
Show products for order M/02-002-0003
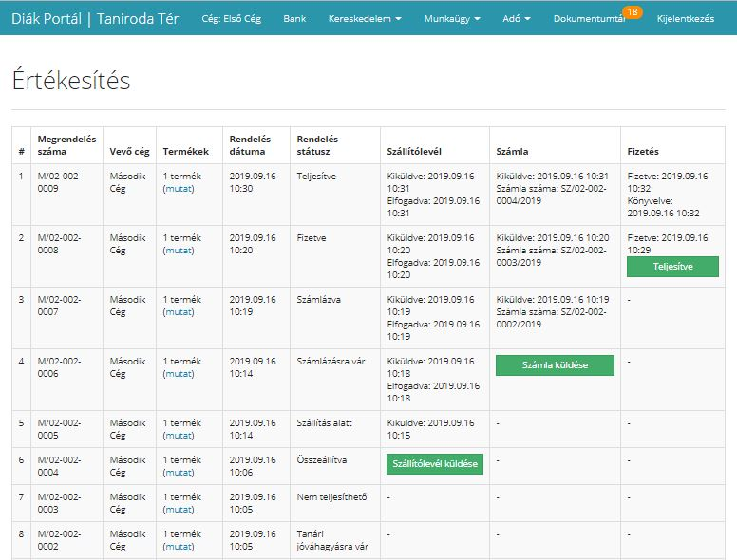[x=179, y=510]
